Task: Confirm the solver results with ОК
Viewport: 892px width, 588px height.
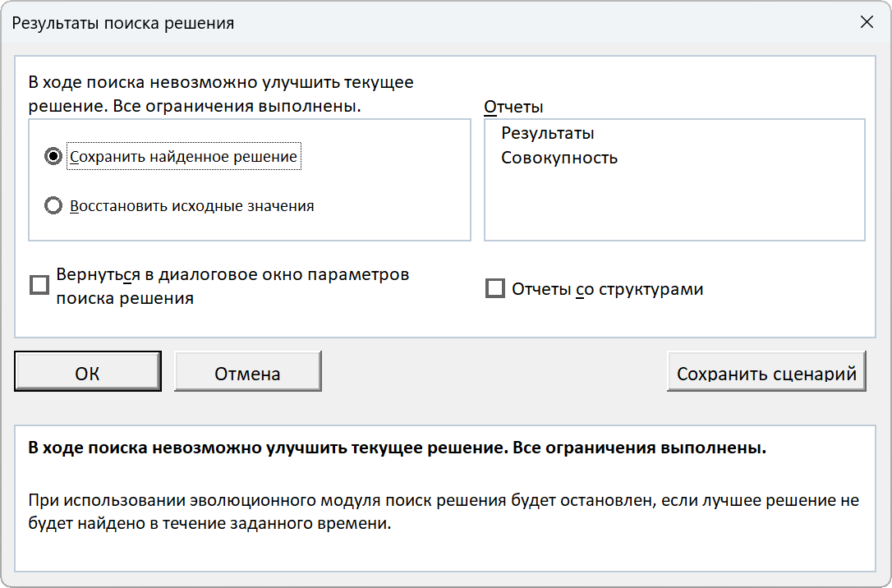Action: click(x=86, y=371)
